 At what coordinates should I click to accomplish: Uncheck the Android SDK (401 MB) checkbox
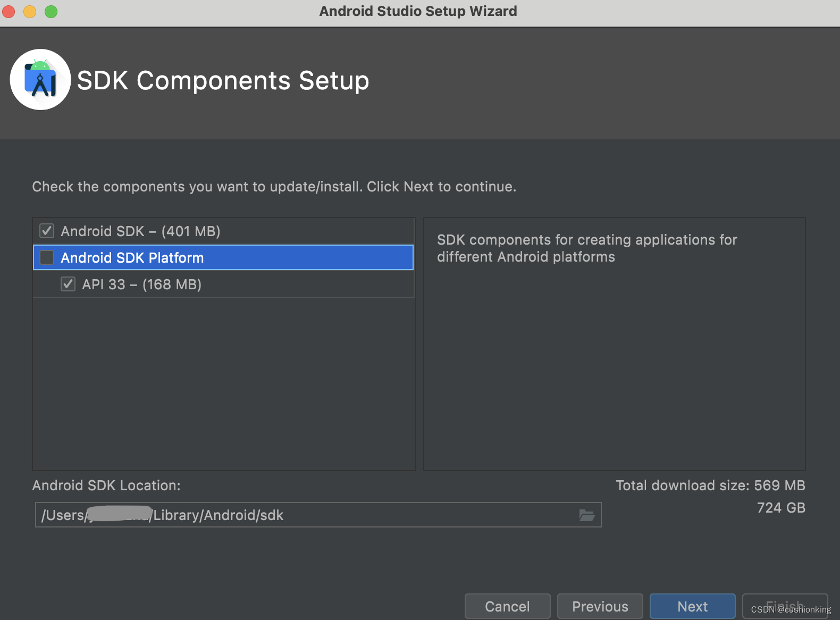coord(47,231)
